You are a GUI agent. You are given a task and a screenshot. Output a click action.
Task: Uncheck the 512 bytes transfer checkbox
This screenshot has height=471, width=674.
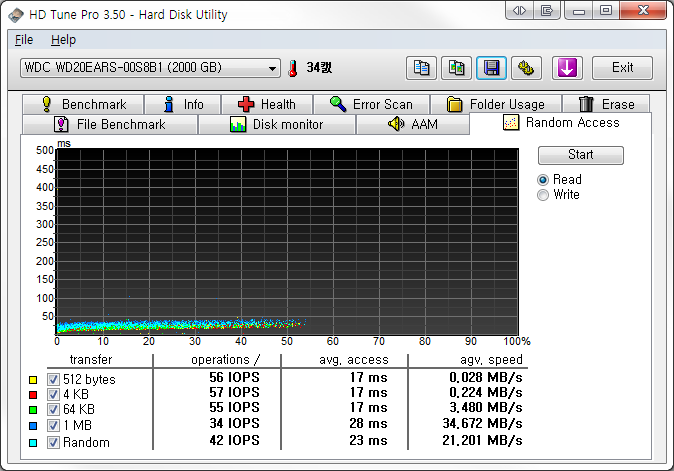(53, 379)
